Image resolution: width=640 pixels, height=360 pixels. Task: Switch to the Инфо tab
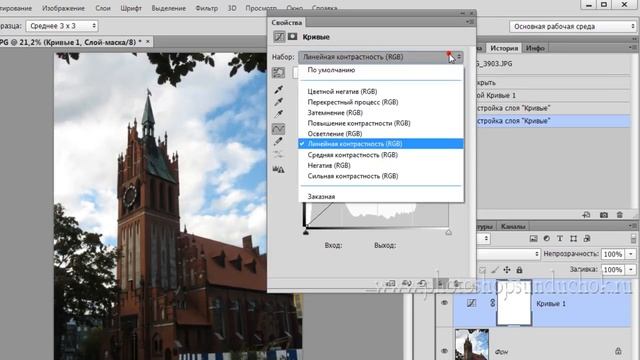pyautogui.click(x=535, y=48)
